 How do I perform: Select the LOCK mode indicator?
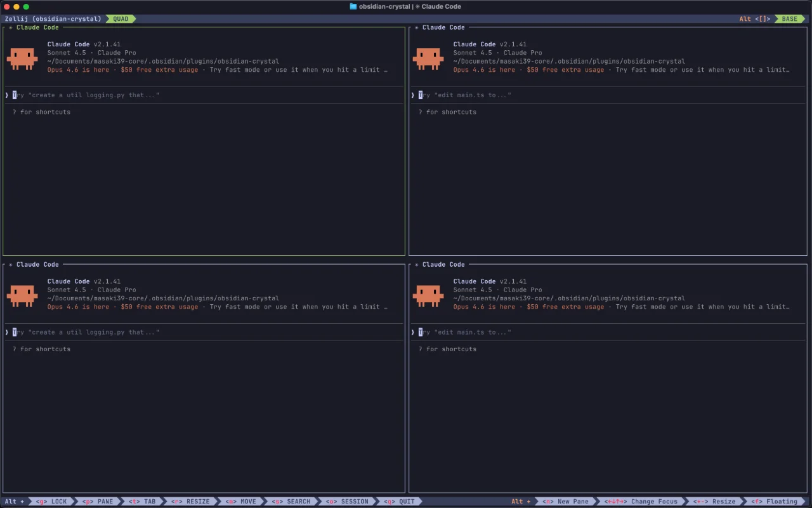point(51,501)
